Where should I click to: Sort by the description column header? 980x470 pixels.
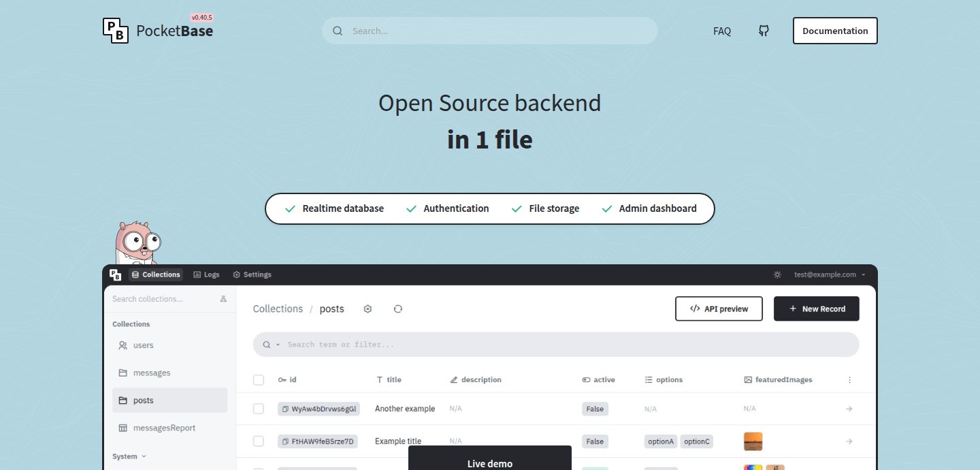(476, 379)
